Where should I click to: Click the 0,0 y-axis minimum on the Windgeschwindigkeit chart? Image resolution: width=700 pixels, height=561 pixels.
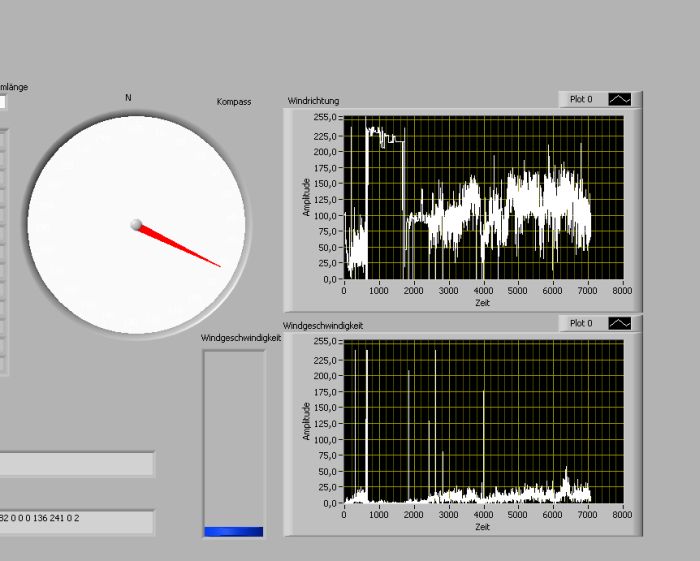coord(330,503)
